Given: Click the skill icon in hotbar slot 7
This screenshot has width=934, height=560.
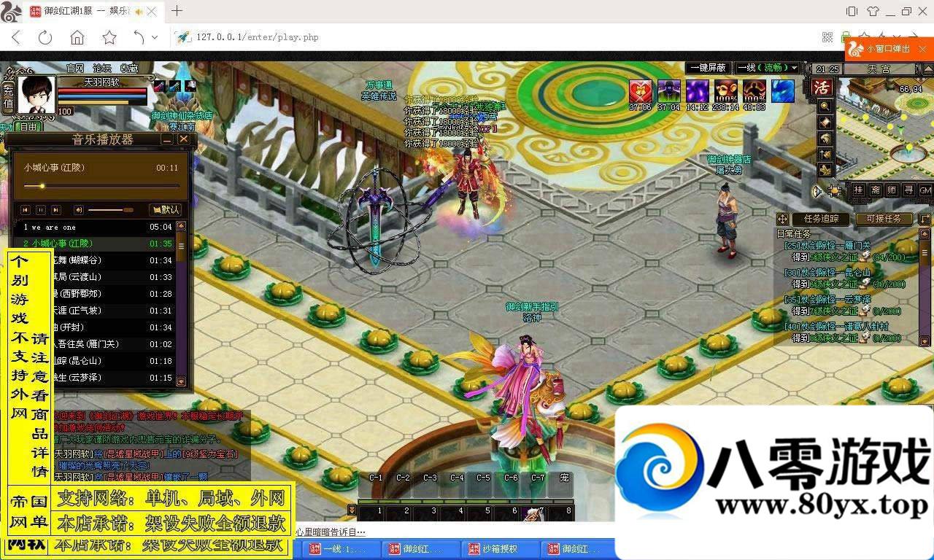Looking at the screenshot, I should 534,513.
